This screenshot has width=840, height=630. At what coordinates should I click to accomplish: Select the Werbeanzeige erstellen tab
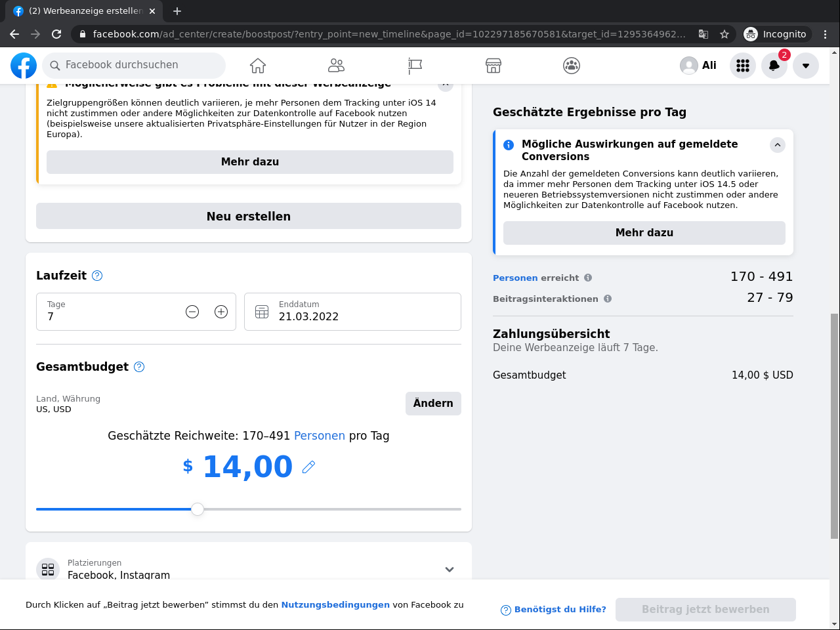tap(85, 11)
